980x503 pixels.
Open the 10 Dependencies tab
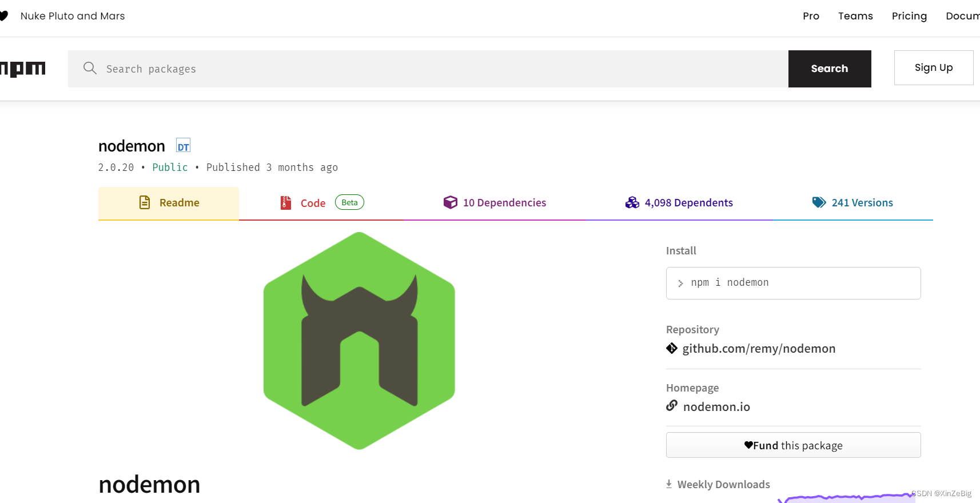point(495,203)
